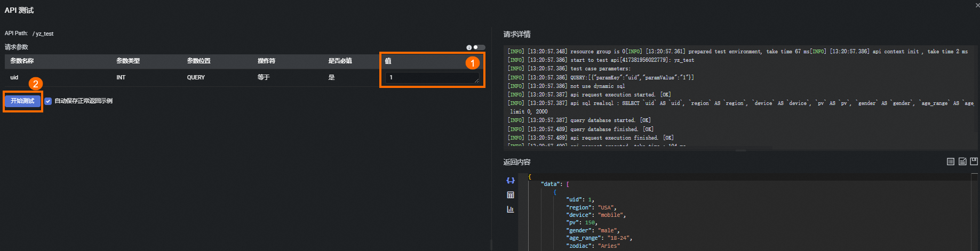The height and width of the screenshot is (251, 980).
Task: Click the info icon beside the parameters toggle
Action: tap(469, 47)
